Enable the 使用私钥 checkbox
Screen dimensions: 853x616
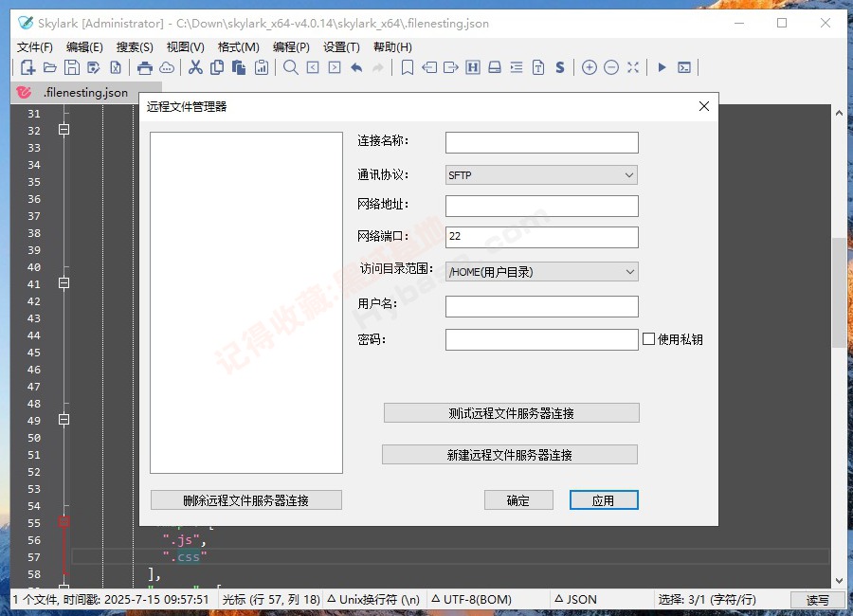(648, 339)
